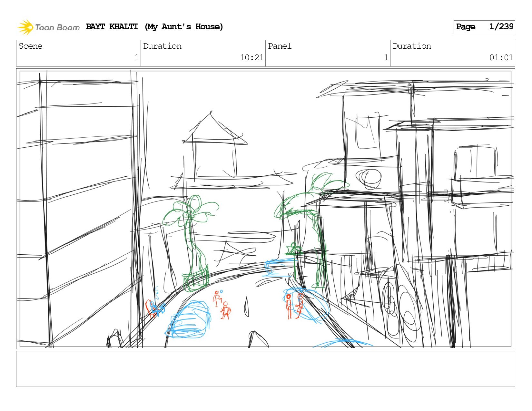The height and width of the screenshot is (411, 532).
Task: Click the storyboard panel sketch thumbnail
Action: [x=265, y=209]
